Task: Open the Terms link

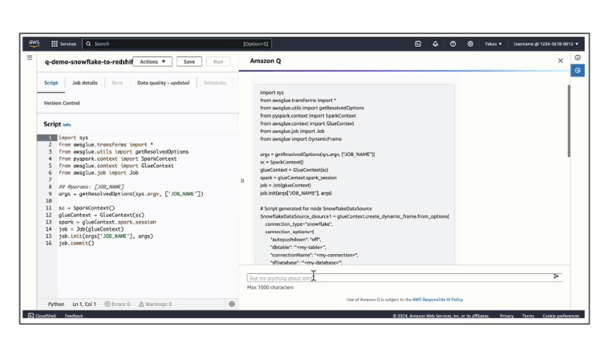Action: [x=528, y=316]
